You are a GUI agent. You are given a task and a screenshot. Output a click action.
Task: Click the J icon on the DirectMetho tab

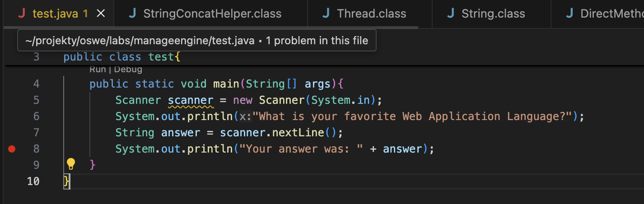569,14
